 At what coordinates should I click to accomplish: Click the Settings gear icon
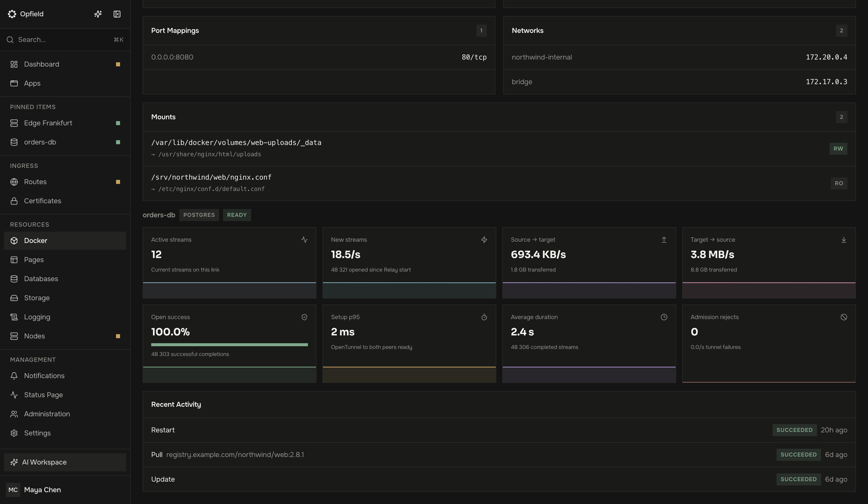[14, 433]
